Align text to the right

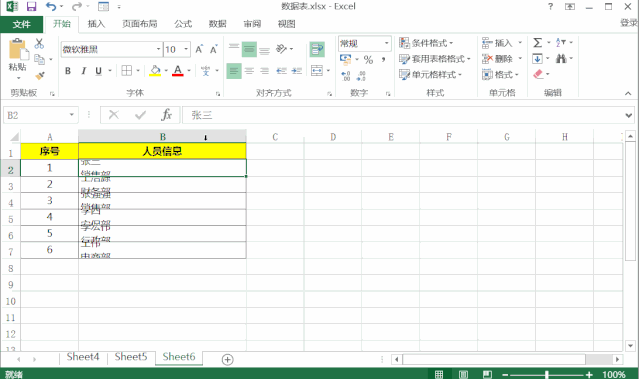click(264, 71)
